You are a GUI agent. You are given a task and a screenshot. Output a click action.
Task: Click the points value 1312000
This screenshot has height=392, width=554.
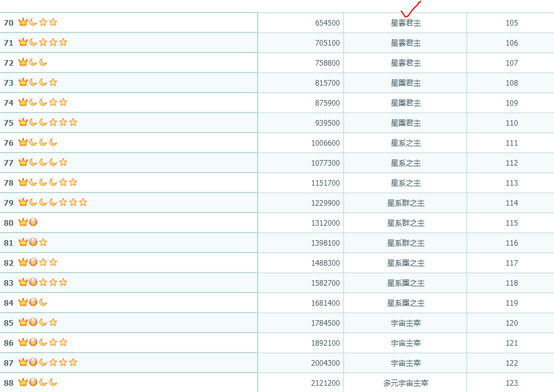pos(325,223)
